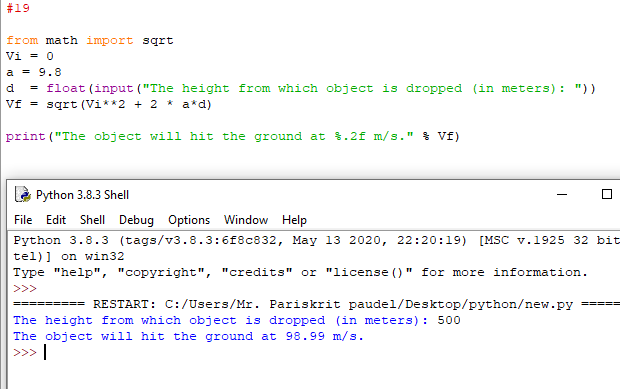Viewport: 620px width, 389px height.
Task: Click the print statement line in editor
Action: 232,136
